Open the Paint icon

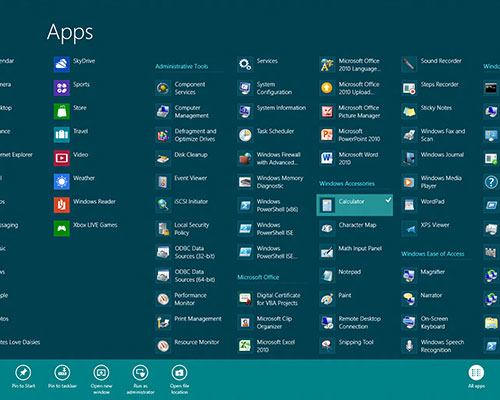327,299
